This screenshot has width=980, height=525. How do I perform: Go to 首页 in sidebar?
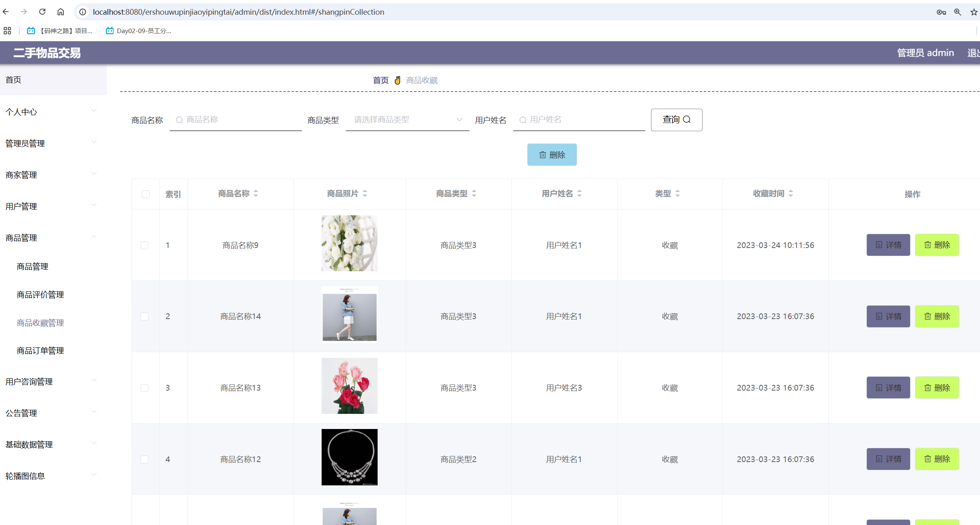click(53, 80)
